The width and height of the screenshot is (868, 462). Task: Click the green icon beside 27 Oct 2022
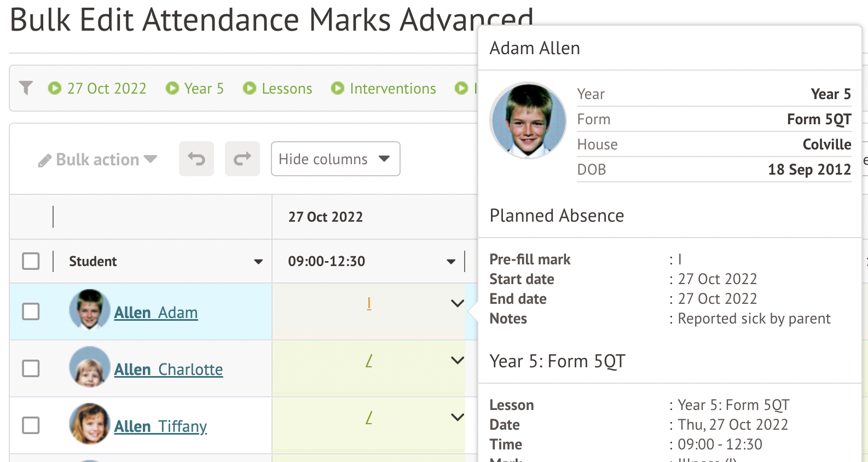55,88
